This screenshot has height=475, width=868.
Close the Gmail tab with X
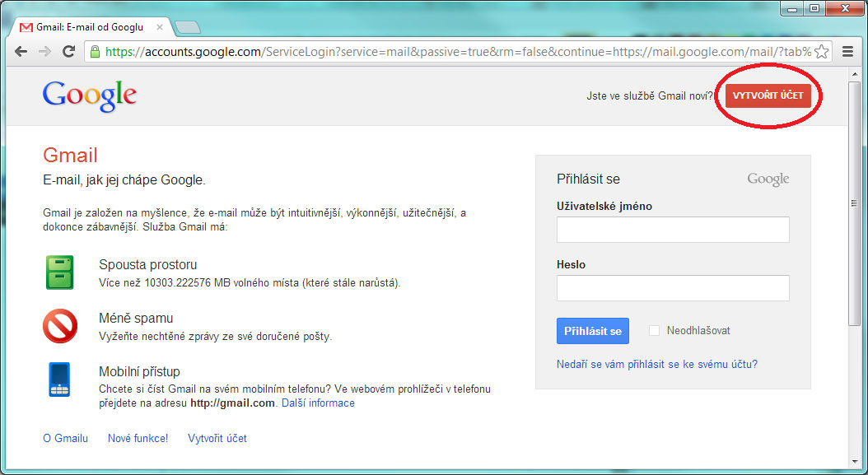(x=160, y=26)
